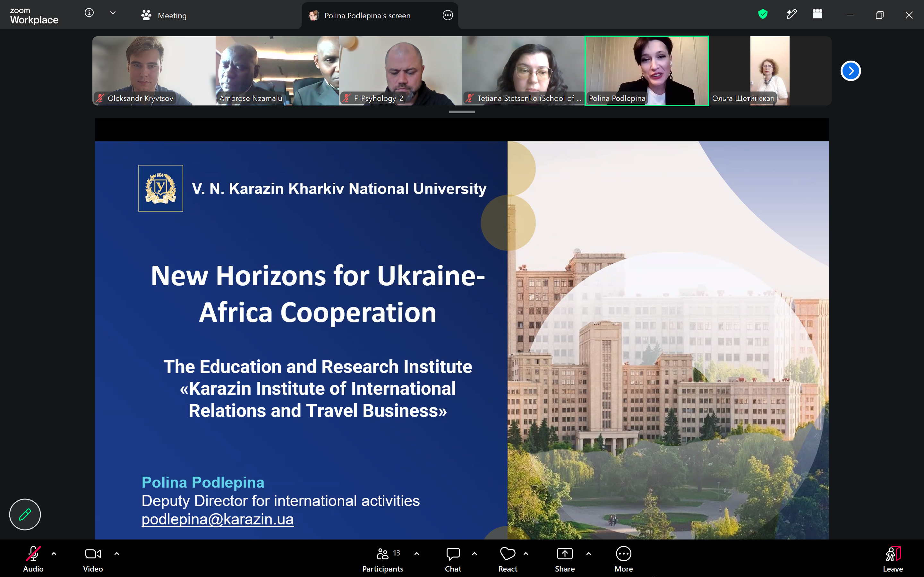
Task: Unmute microphone with Audio button
Action: 33,559
